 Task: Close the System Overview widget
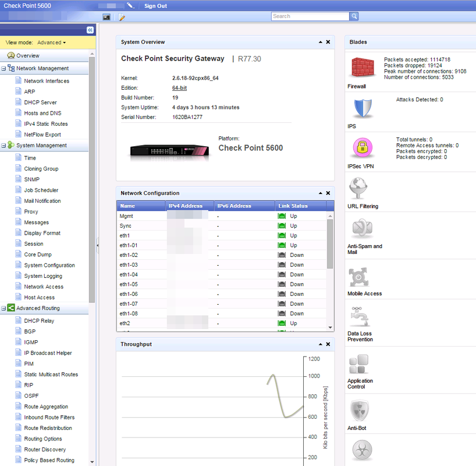[328, 42]
